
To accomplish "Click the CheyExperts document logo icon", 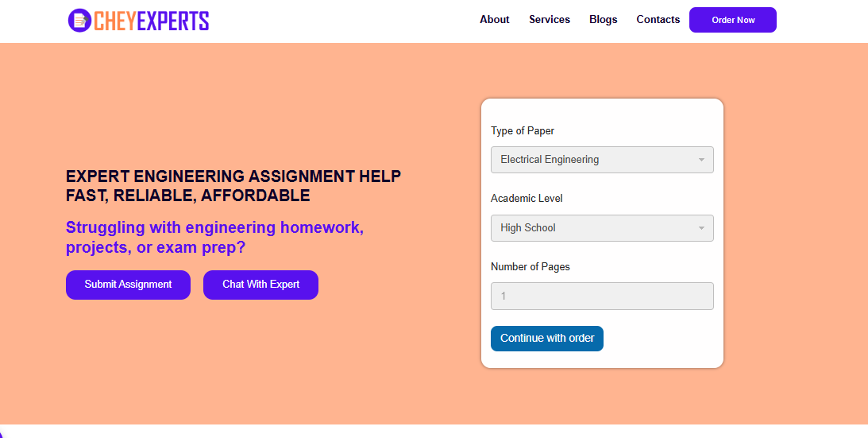I will pyautogui.click(x=79, y=21).
